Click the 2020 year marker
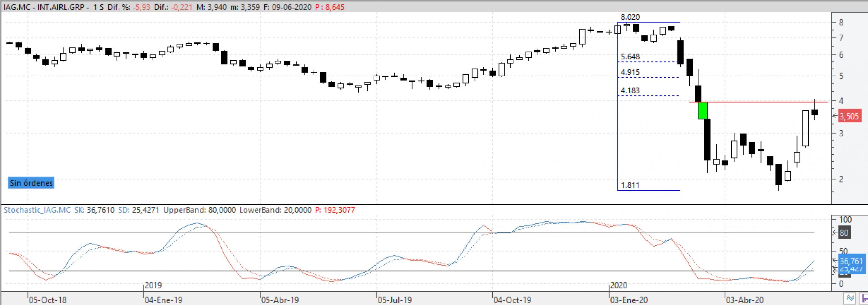 619,285
